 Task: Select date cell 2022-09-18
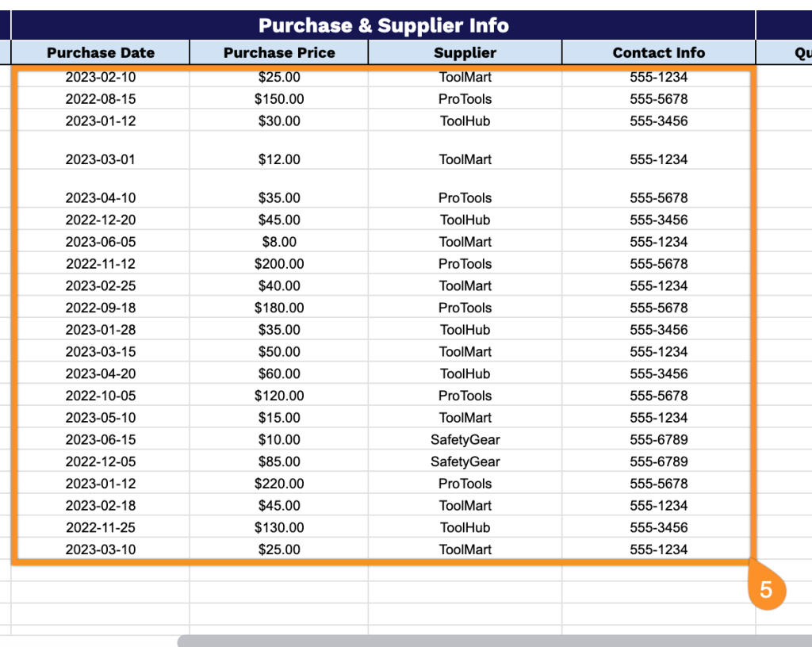tap(101, 308)
